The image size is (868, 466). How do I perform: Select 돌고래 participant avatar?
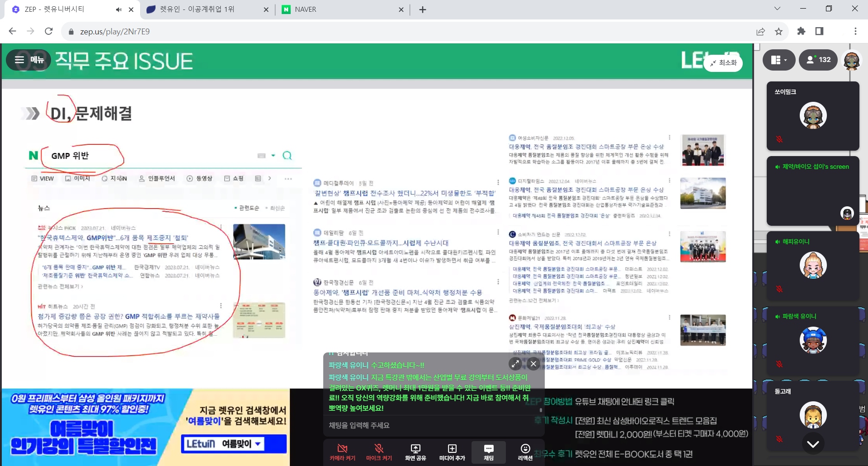(813, 415)
